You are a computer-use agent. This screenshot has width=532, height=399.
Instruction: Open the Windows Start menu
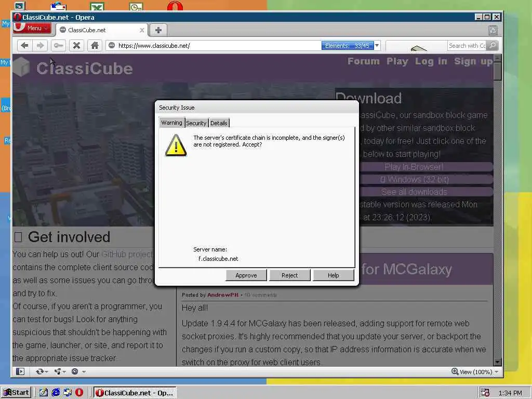pos(16,393)
